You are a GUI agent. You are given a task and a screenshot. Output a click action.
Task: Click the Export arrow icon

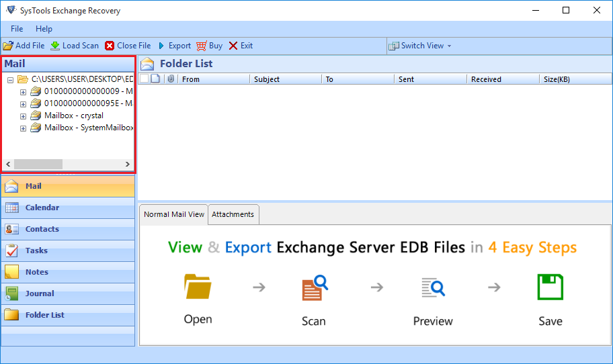161,46
